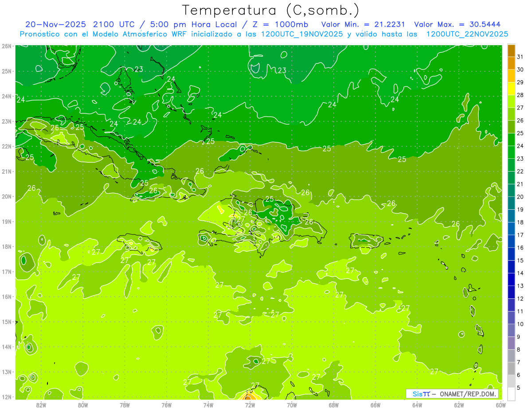This screenshot has height=411, width=532.
Task: Click the 74W longitude axis label
Action: pyautogui.click(x=208, y=404)
